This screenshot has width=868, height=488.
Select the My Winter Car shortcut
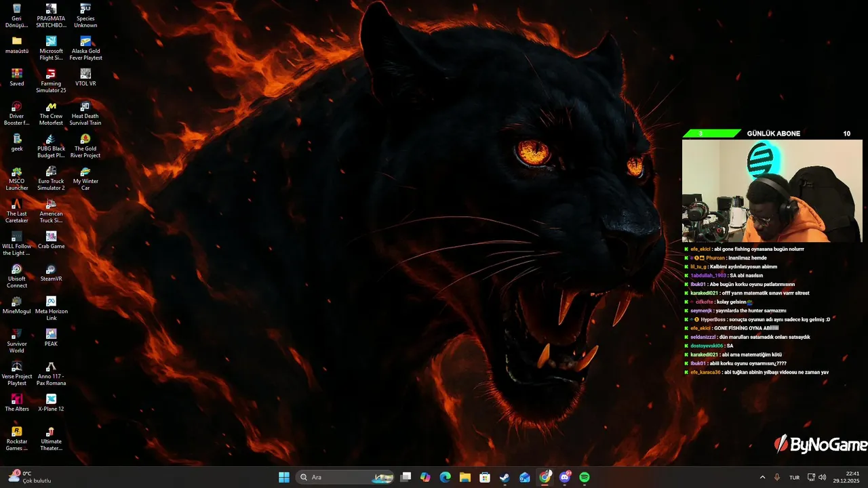point(85,178)
